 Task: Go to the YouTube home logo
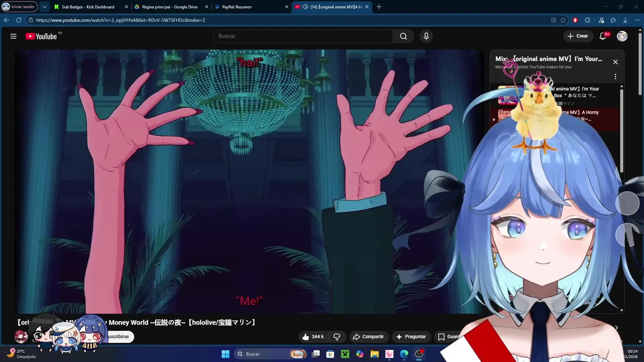click(x=41, y=36)
